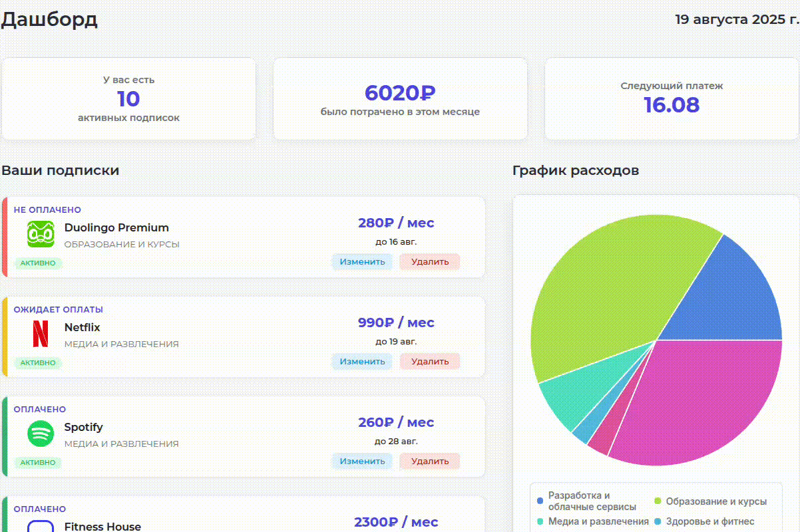Viewport: 800px width, 532px height.
Task: Click the Fitness House logo icon
Action: [x=41, y=525]
